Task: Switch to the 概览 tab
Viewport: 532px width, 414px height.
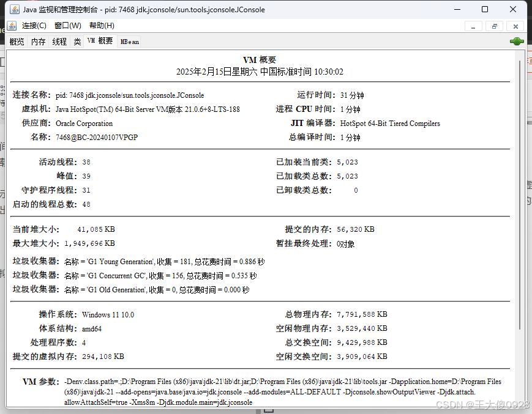Action: [17, 42]
